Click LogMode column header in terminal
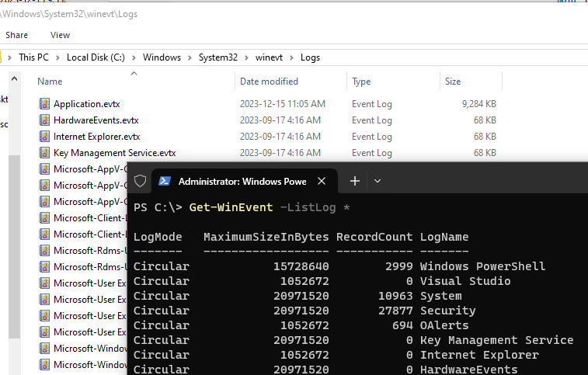The image size is (588, 375). pos(158,237)
